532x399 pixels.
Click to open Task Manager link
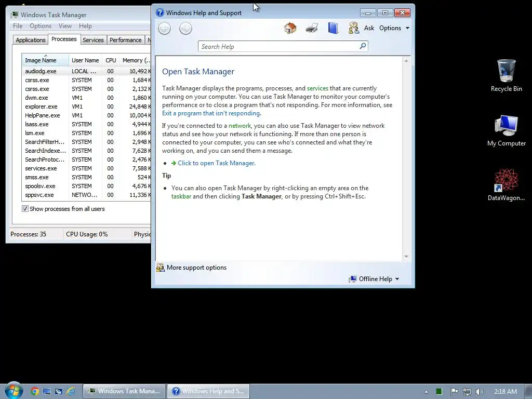pyautogui.click(x=217, y=163)
